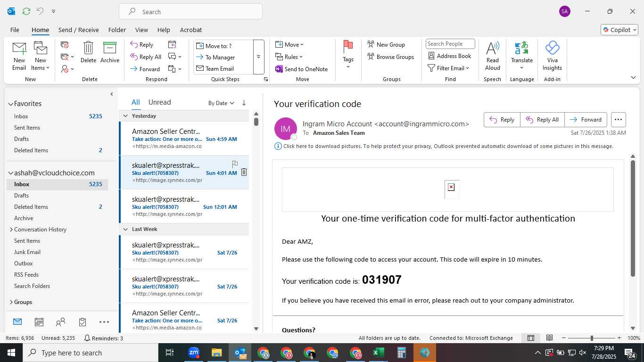Switch to the Folder tab
The width and height of the screenshot is (644, 362).
pyautogui.click(x=117, y=30)
